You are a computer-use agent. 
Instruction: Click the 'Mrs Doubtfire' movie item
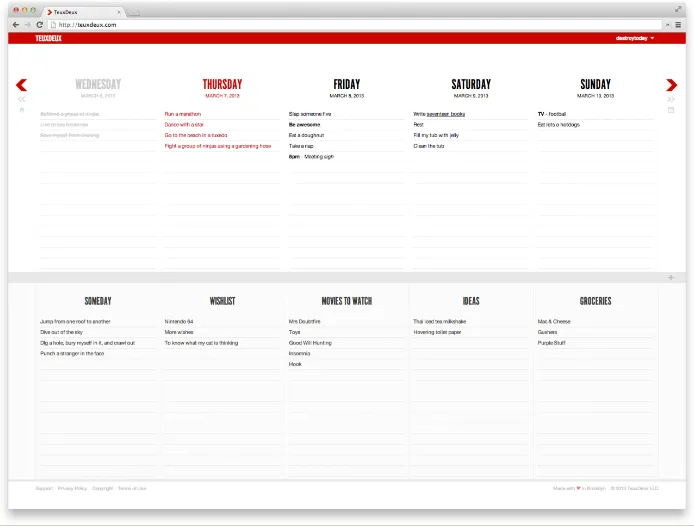(x=305, y=321)
